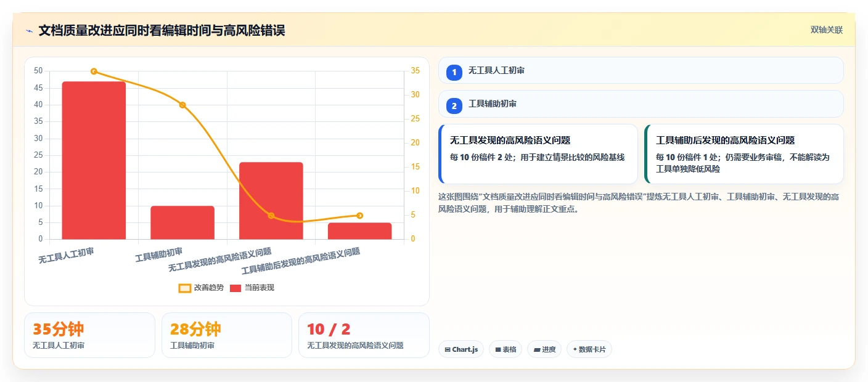Open the 工具辅助初审 list row
The image size is (868, 382).
[x=641, y=104]
